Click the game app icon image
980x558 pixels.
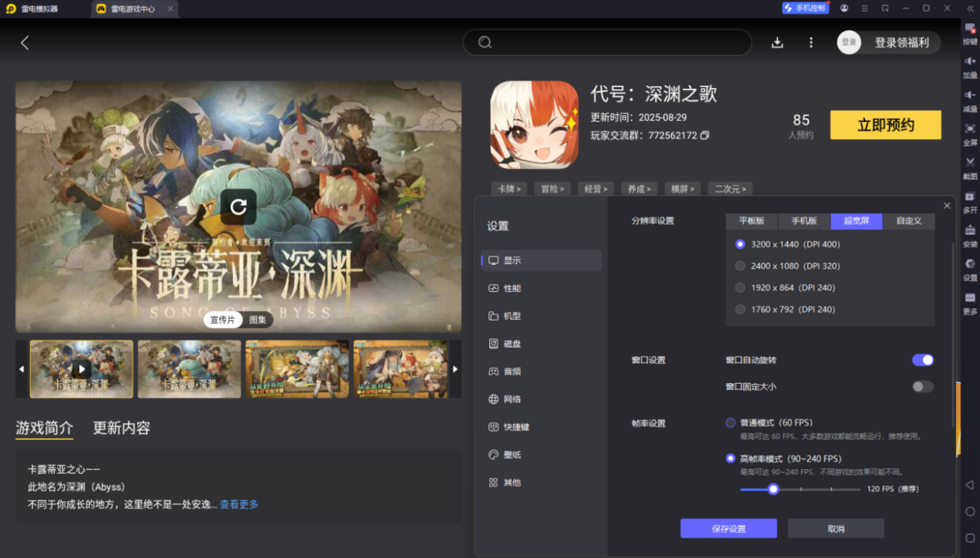pyautogui.click(x=534, y=125)
